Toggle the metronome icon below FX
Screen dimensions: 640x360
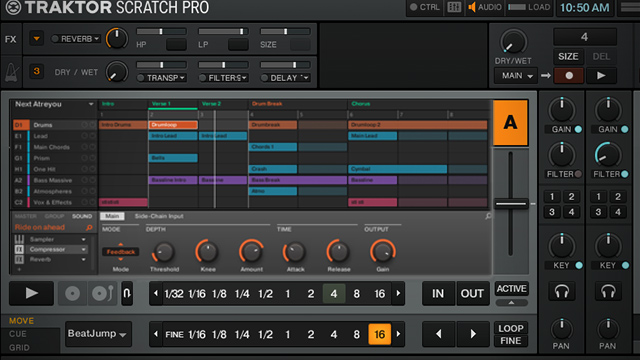point(11,72)
